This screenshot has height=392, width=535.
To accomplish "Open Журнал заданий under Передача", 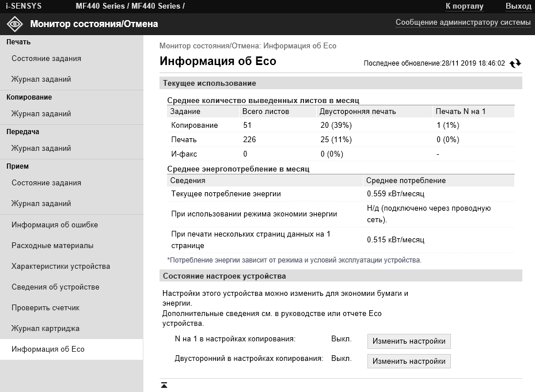I will coord(41,149).
